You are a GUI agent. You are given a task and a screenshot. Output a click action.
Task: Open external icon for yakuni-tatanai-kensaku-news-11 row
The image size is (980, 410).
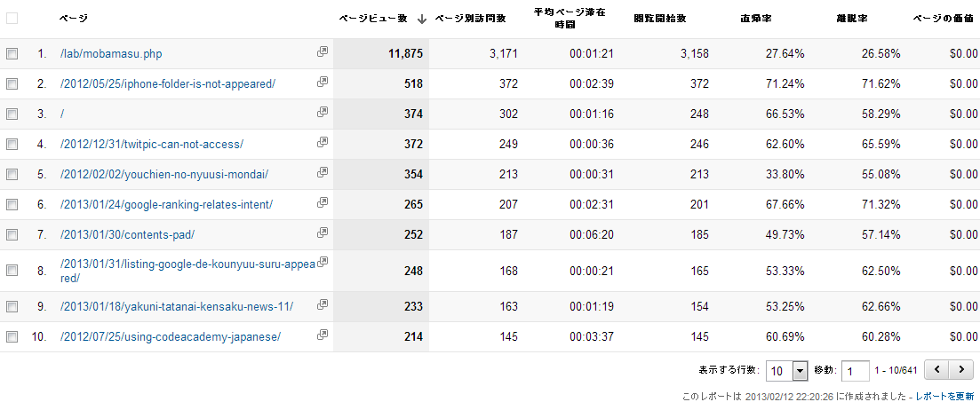tap(323, 305)
